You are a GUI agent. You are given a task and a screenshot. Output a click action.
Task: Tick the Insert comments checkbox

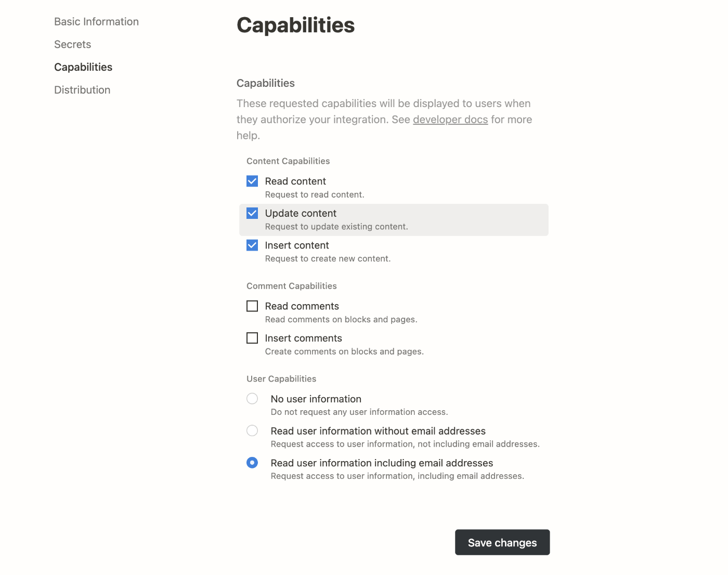point(252,338)
